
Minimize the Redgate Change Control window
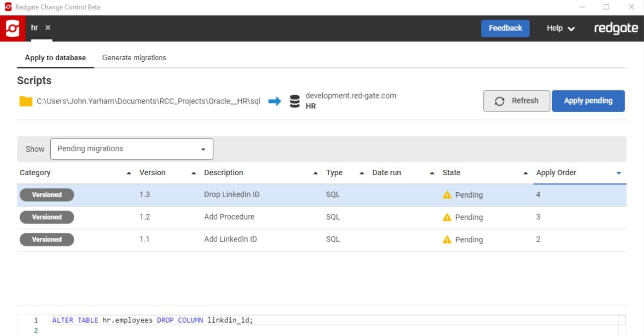pyautogui.click(x=582, y=7)
